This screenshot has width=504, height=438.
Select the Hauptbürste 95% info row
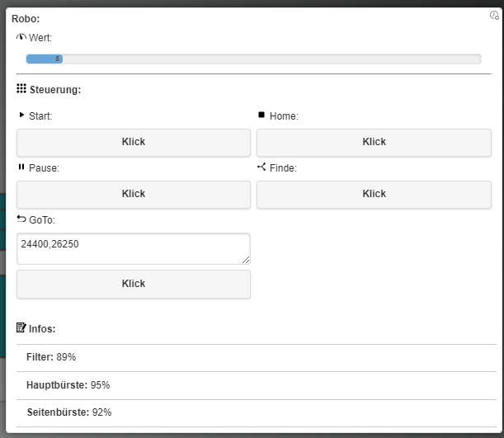coord(253,385)
